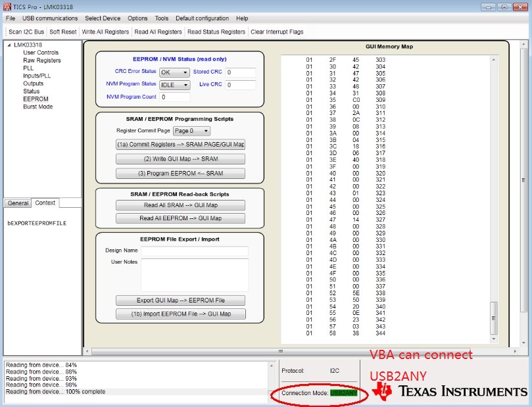
Task: Click the GUI Memory Map scrollbar thumb
Action: point(494,318)
